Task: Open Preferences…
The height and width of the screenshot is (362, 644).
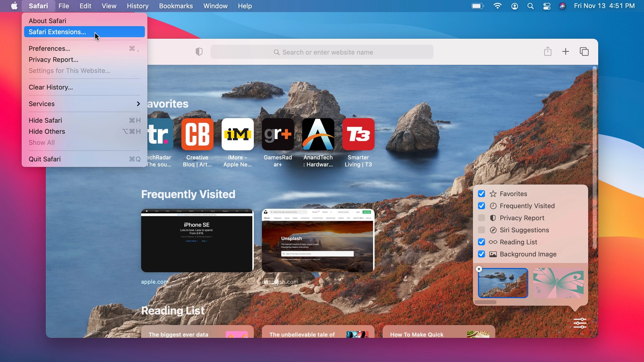Action: [x=85, y=49]
